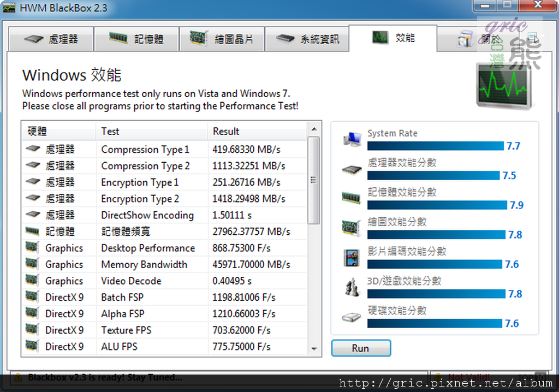Click the 硬體 column header

tap(59, 131)
